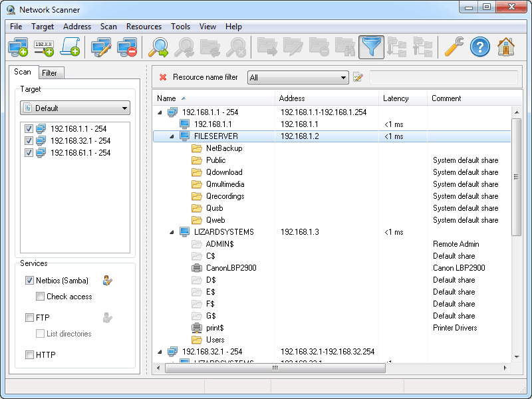This screenshot has width=532, height=399.
Task: Expand the resource name filter dropdown showing All
Action: coord(345,76)
